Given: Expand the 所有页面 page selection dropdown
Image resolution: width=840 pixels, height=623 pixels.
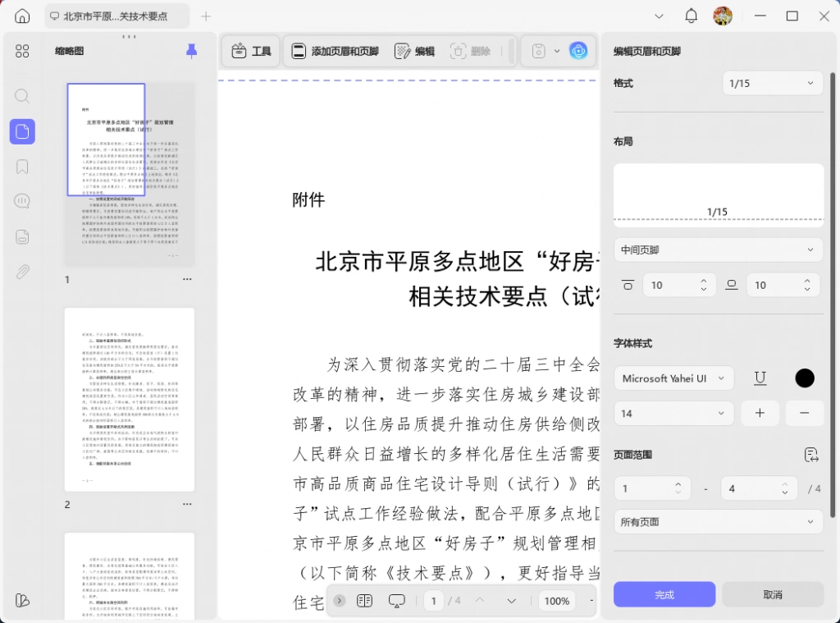Looking at the screenshot, I should pyautogui.click(x=718, y=522).
